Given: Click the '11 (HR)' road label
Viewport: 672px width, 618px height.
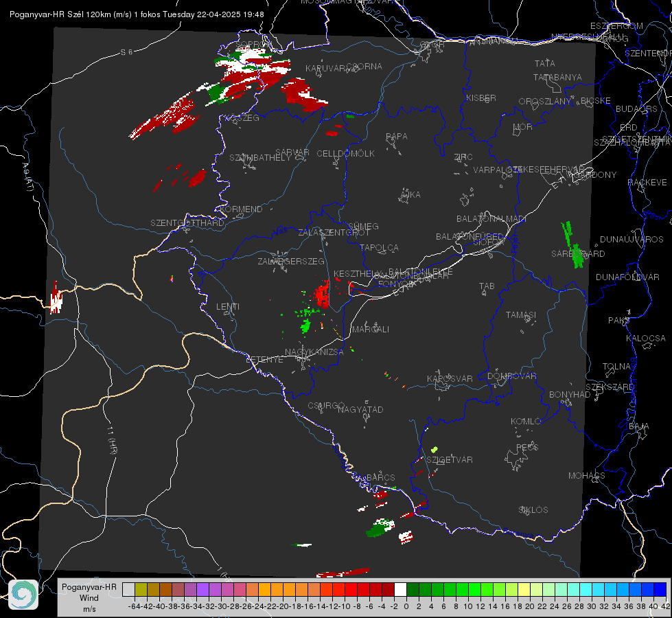Looking at the screenshot, I should (111, 440).
